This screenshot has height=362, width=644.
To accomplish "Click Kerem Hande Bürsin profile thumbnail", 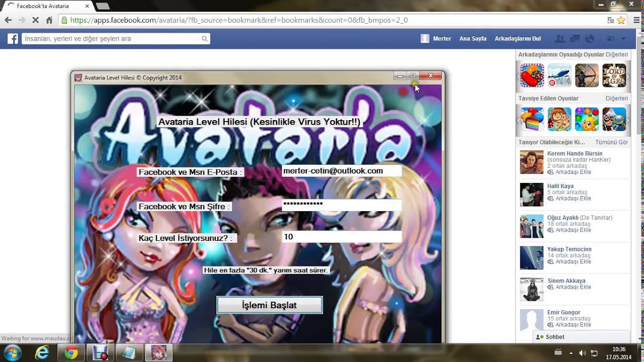I will 532,162.
